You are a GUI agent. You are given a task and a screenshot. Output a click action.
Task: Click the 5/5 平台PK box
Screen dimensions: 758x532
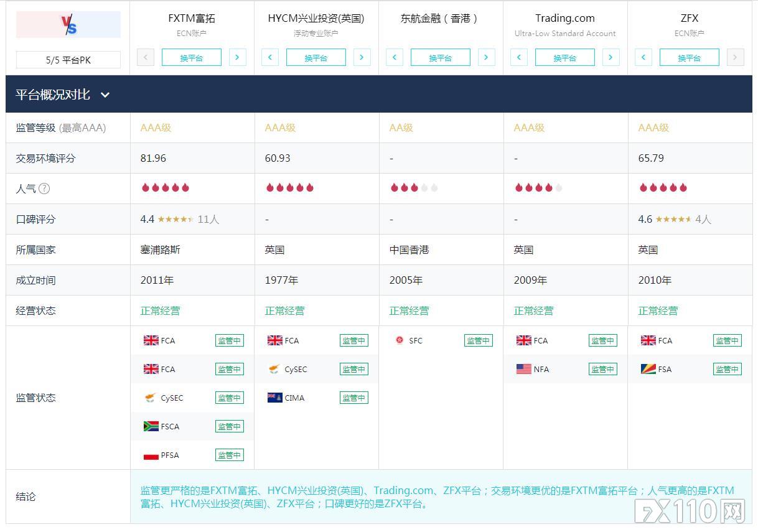point(68,60)
